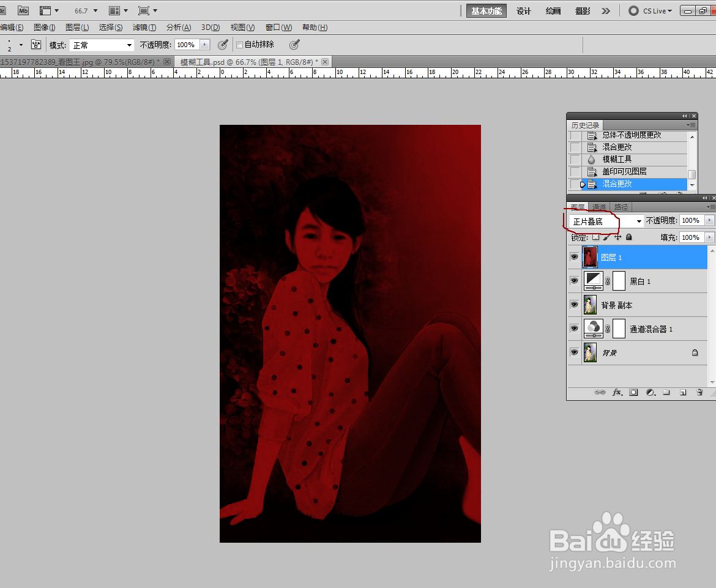The image size is (716, 588).
Task: Click the 背景 layer lock icon
Action: click(695, 352)
